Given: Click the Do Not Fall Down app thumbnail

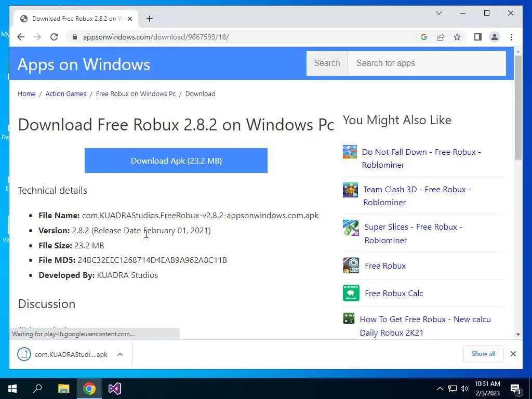Looking at the screenshot, I should 350,152.
